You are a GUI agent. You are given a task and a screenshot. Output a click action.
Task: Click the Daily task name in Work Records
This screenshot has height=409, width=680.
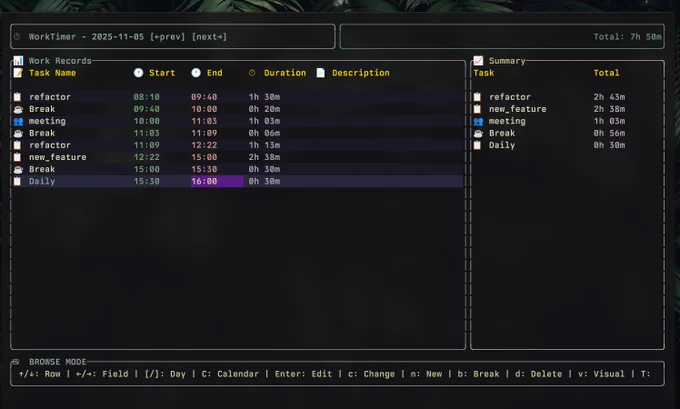(42, 181)
